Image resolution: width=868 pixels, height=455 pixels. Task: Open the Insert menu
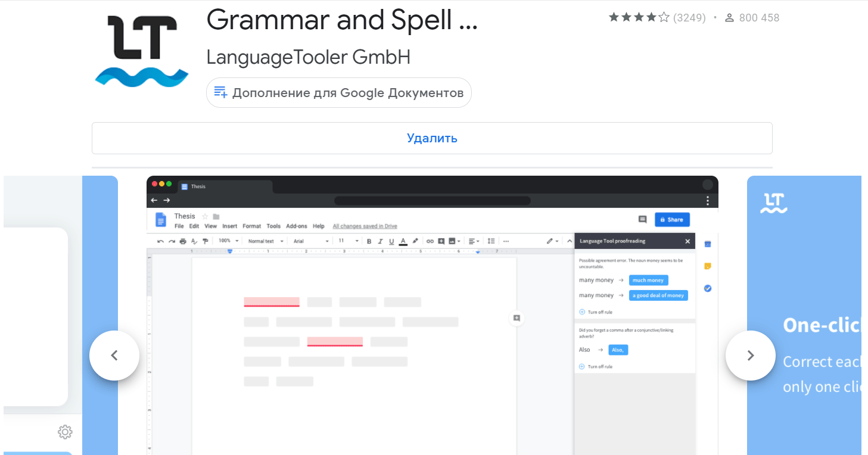coord(230,226)
